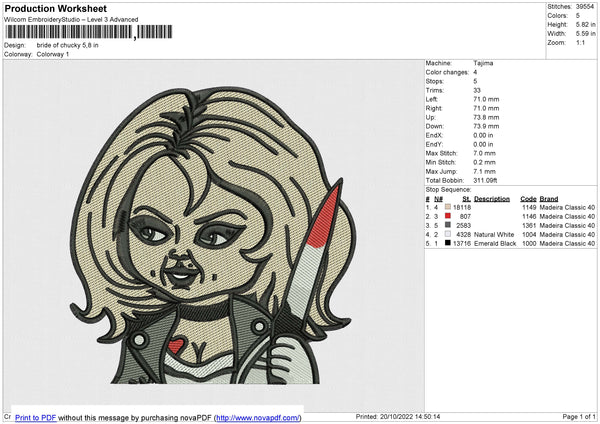
Task: Click the 'Stop Sequence:' heading
Action: pos(448,190)
